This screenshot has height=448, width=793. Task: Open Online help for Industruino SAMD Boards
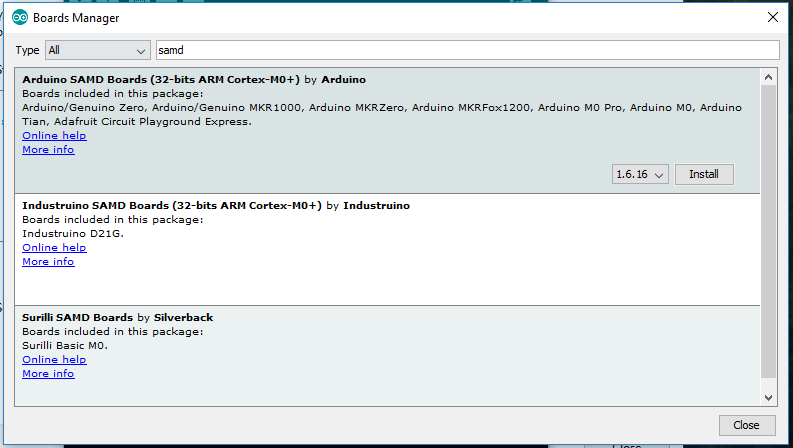54,247
